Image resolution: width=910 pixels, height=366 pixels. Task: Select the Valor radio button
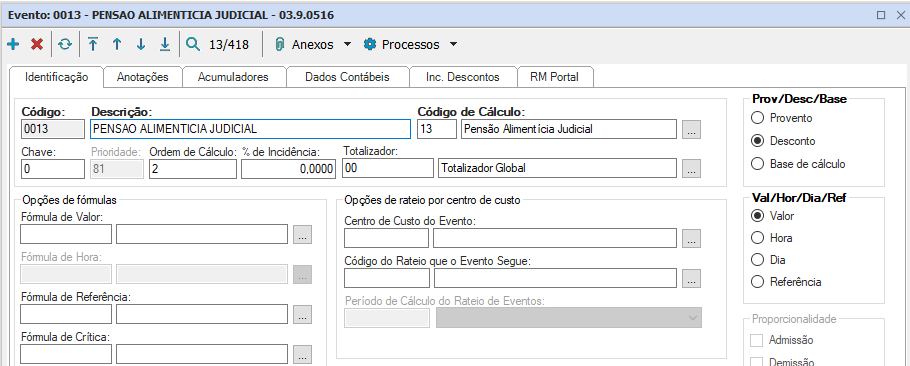[x=757, y=216]
